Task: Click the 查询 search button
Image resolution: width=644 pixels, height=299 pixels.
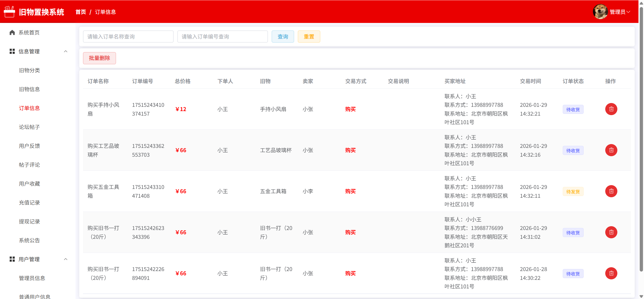Action: 283,37
